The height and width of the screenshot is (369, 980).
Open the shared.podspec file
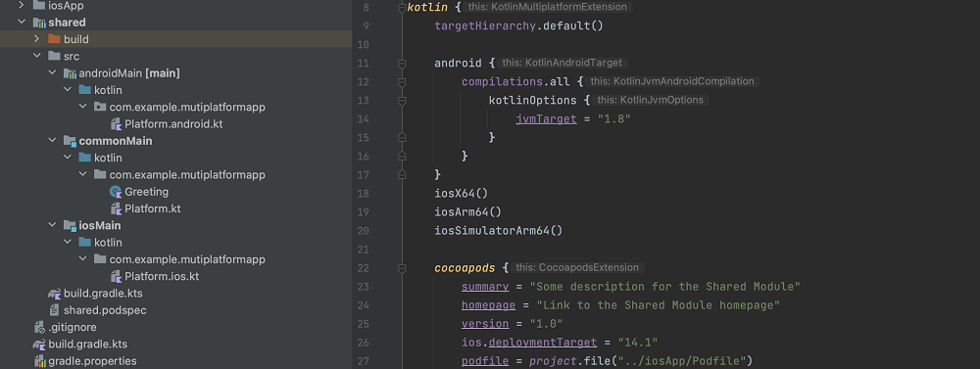point(105,309)
